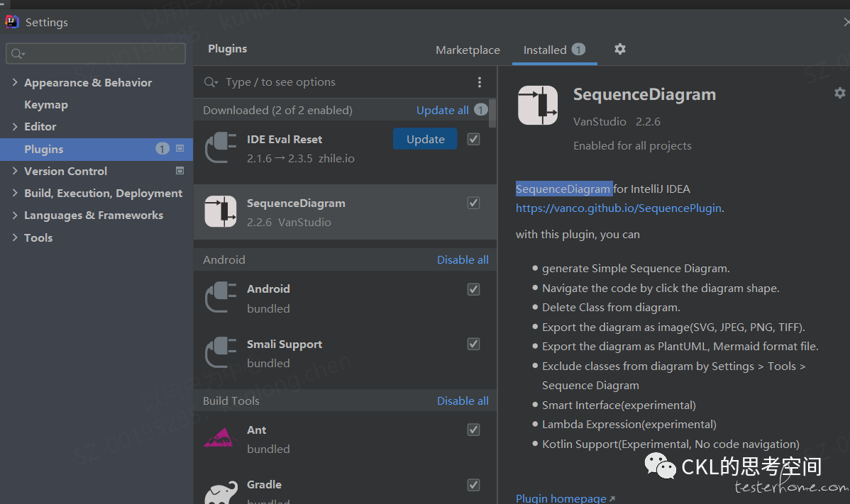Toggle the Ant plugin checkbox
This screenshot has height=504, width=850.
pyautogui.click(x=474, y=430)
